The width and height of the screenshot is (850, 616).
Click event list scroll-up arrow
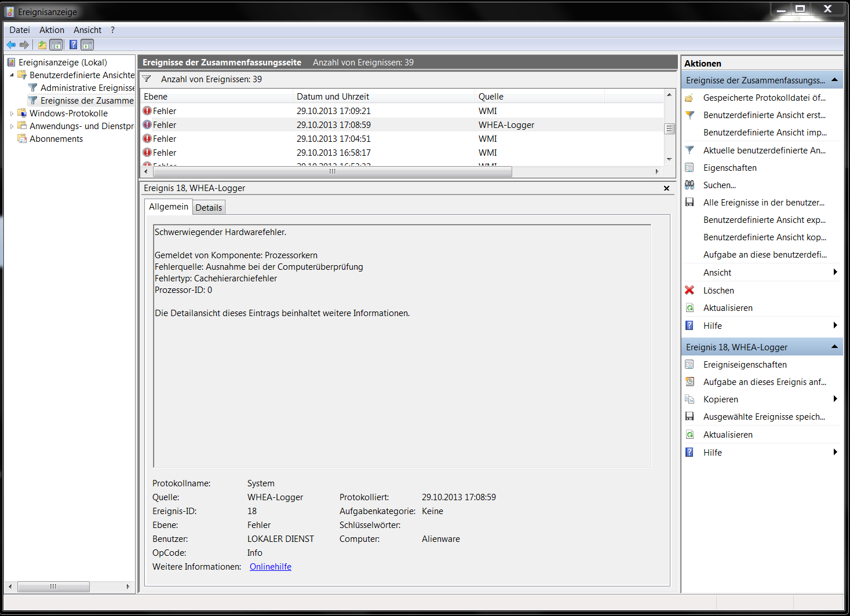click(669, 94)
